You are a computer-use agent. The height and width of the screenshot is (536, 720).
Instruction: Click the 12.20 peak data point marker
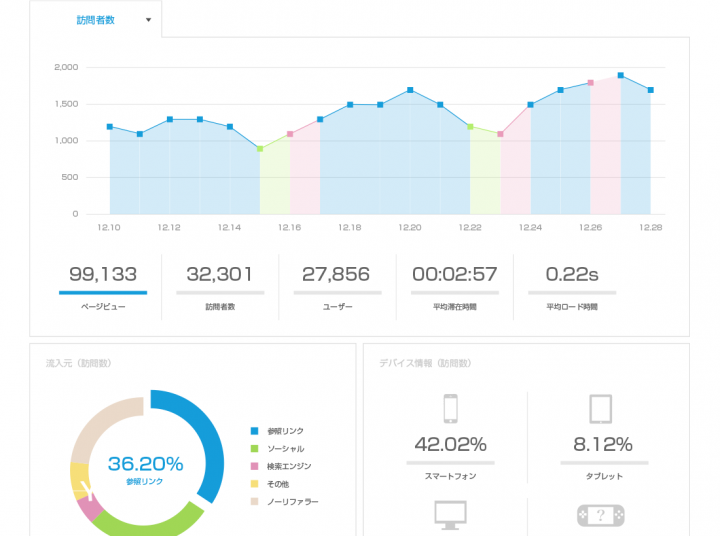pos(410,90)
